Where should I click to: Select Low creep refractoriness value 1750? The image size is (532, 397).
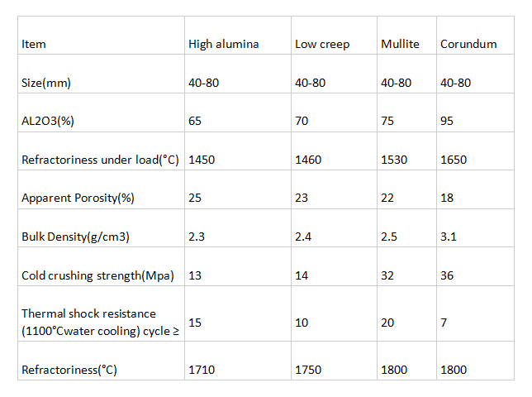[308, 370]
